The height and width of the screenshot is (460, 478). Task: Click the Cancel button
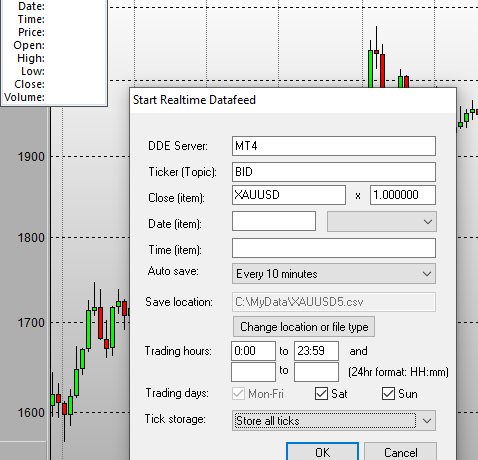coord(400,452)
